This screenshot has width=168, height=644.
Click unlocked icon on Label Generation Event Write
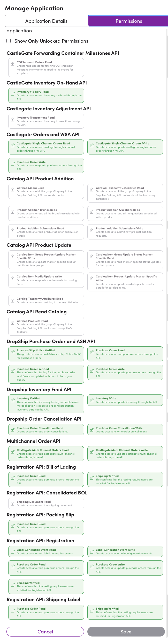(91, 552)
